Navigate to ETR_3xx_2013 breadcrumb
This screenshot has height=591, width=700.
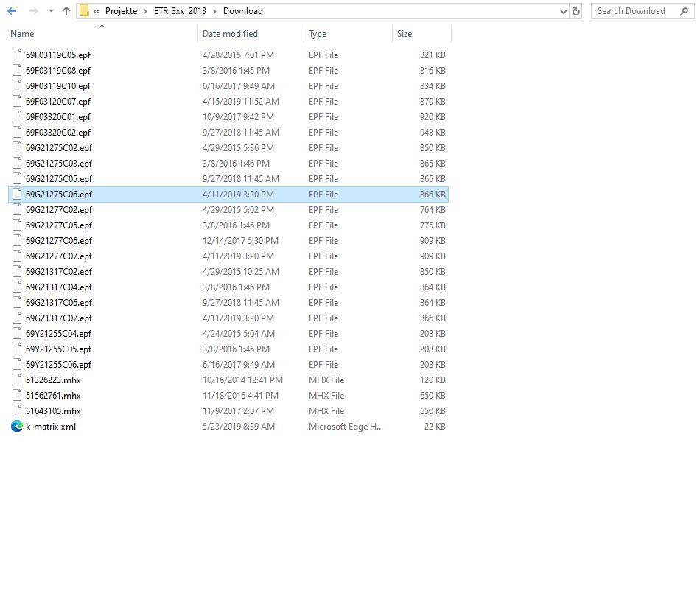tap(180, 11)
